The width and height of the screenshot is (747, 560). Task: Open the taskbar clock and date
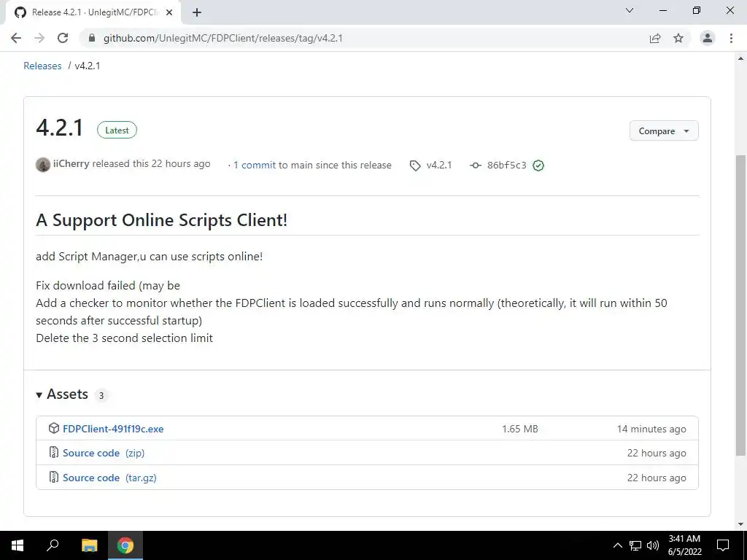coord(684,545)
